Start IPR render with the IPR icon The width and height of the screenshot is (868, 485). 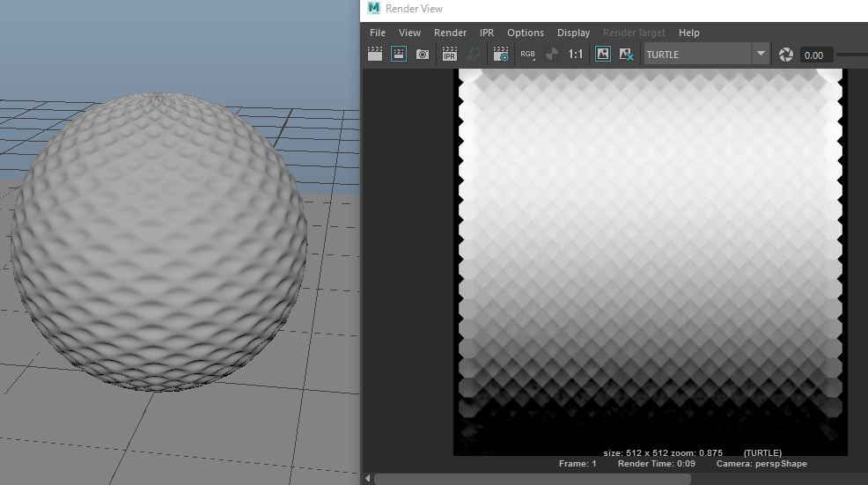point(449,55)
